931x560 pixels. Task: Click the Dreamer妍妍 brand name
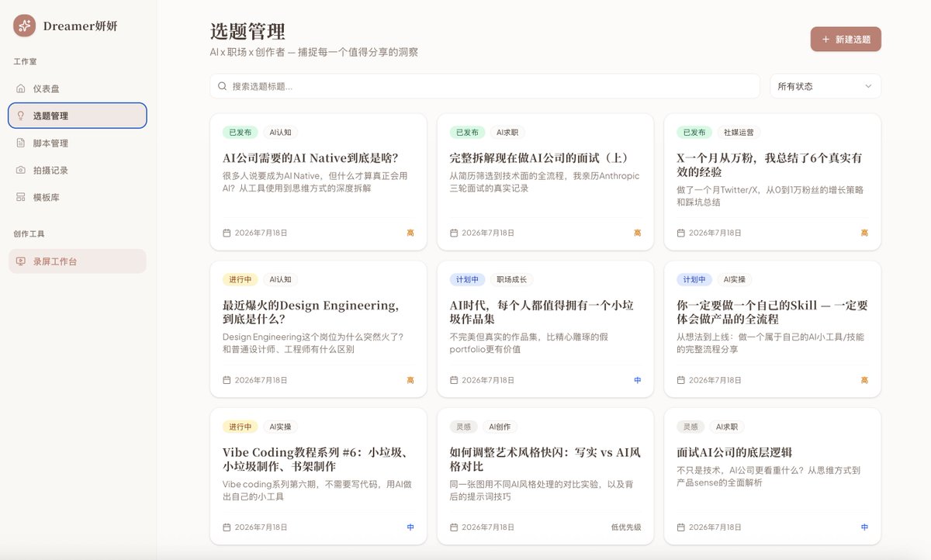(81, 26)
